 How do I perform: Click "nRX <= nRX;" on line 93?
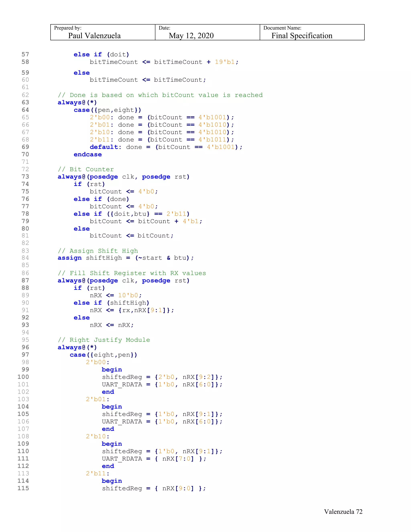[112, 325]
